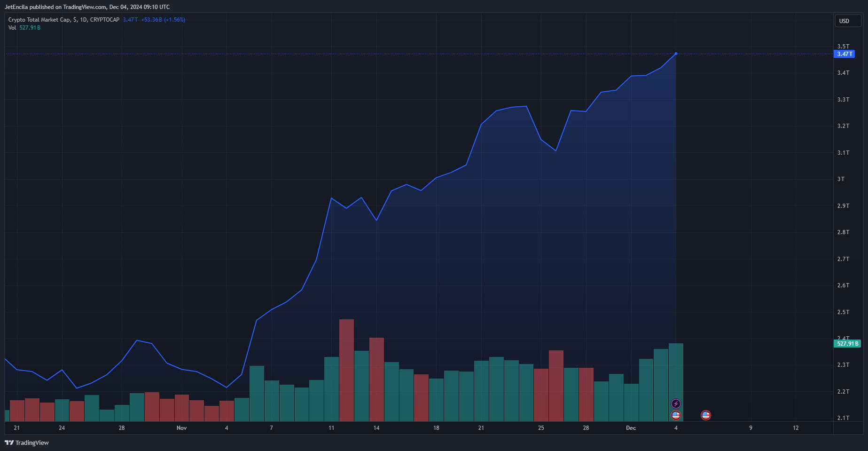Click the 9 date label on the time axis
Viewport: 868px width, 451px height.
coord(751,428)
